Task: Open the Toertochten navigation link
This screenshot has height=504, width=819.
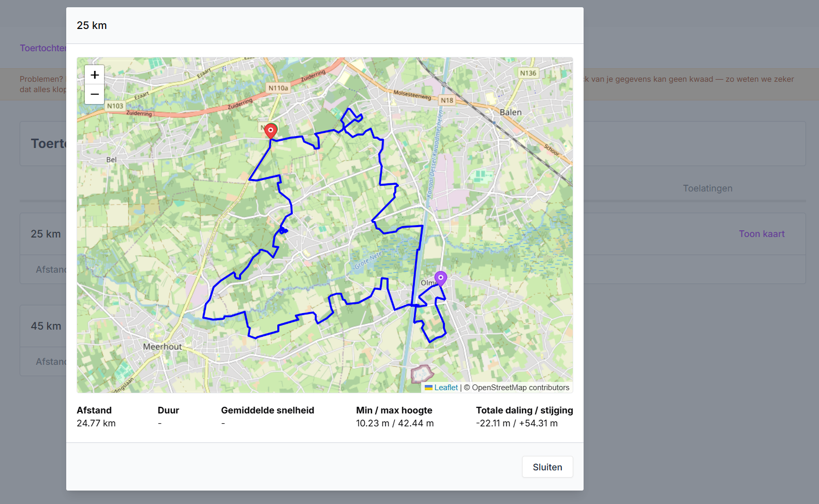Action: (43, 48)
